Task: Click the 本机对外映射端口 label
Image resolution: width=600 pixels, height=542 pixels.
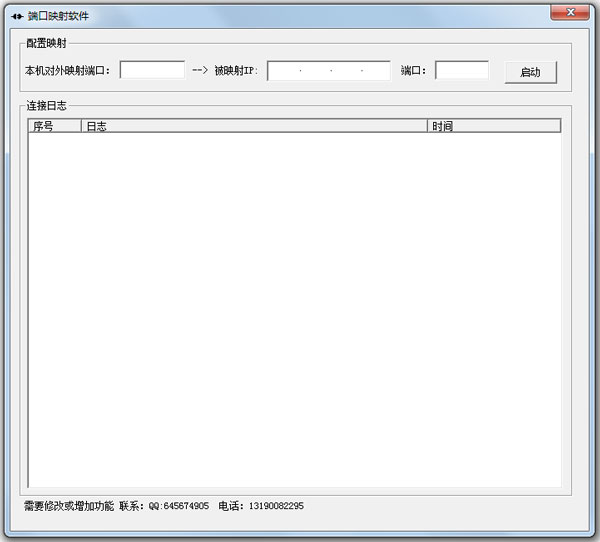Action: (68, 71)
